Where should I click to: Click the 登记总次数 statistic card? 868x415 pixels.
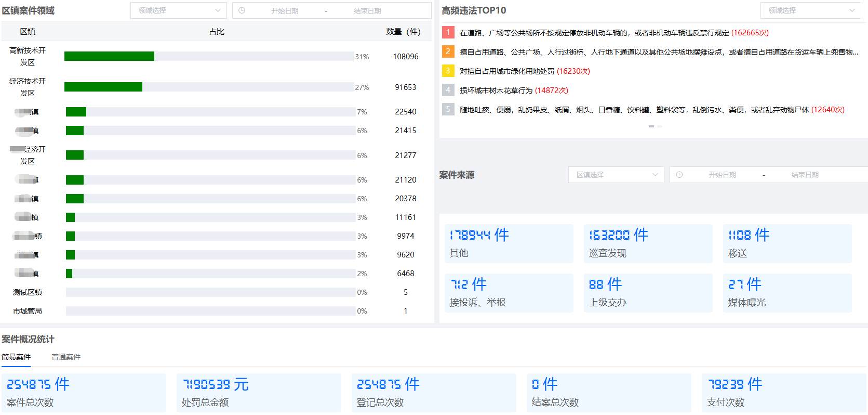[x=434, y=393]
